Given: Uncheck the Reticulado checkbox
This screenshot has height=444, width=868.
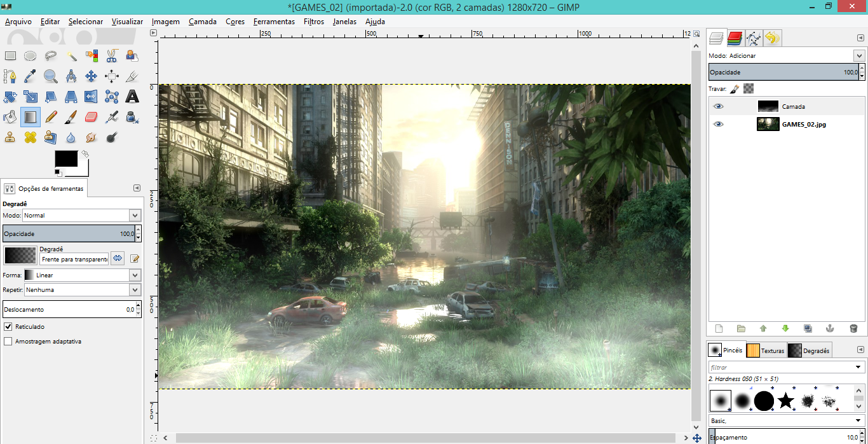Looking at the screenshot, I should [x=8, y=326].
